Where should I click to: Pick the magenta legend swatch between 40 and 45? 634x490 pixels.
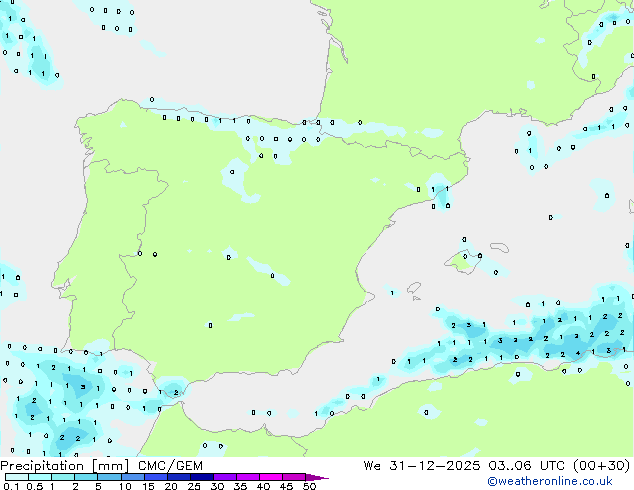click(x=271, y=477)
